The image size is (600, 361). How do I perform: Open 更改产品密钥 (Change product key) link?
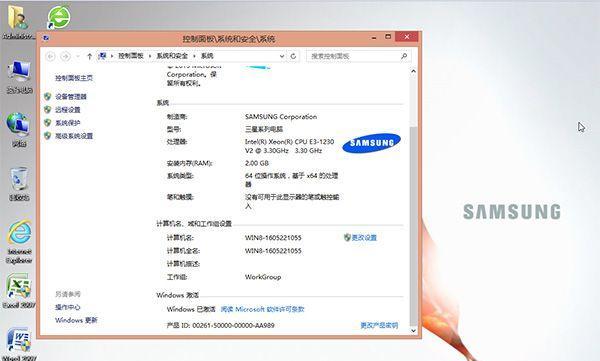[x=379, y=325]
